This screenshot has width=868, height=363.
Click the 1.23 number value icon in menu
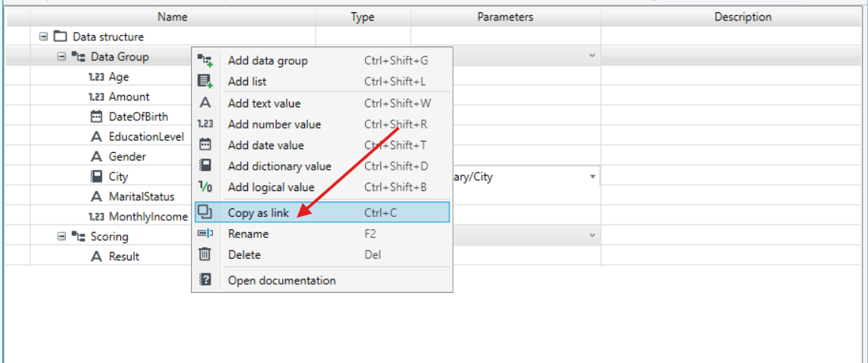205,125
